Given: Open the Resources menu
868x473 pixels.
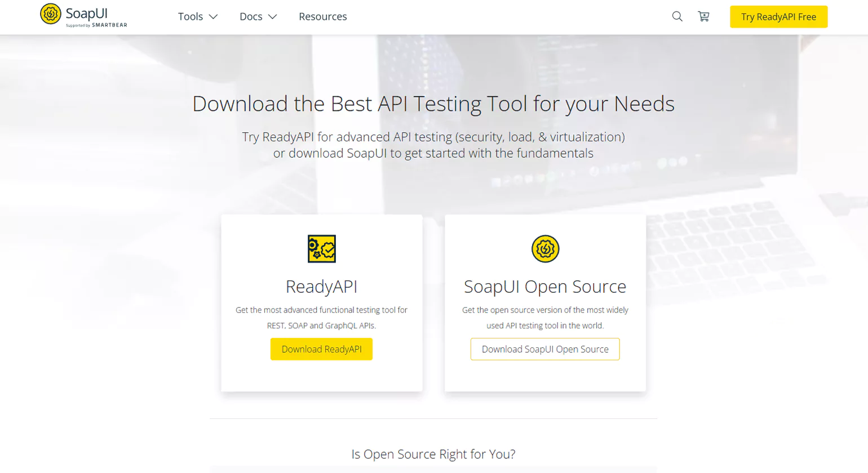Looking at the screenshot, I should pos(322,16).
